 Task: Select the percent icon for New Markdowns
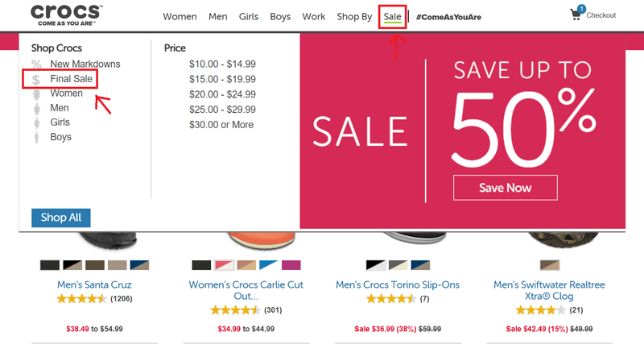coord(36,64)
